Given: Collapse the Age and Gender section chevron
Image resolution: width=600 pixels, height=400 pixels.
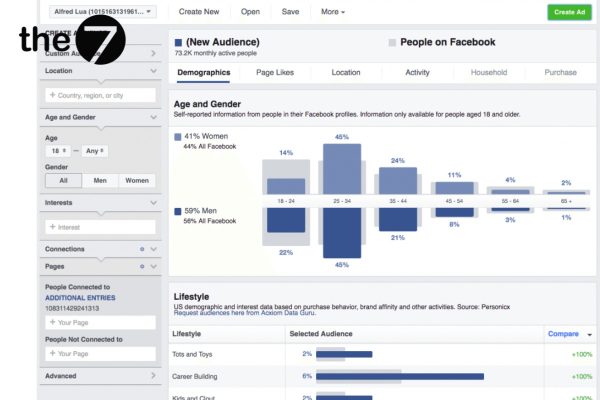Looking at the screenshot, I should (x=153, y=117).
